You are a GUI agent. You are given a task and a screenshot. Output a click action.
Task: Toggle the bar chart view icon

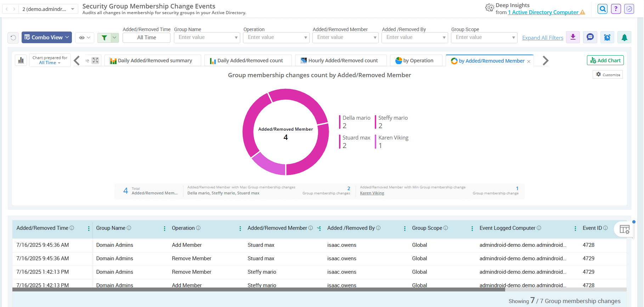click(21, 60)
